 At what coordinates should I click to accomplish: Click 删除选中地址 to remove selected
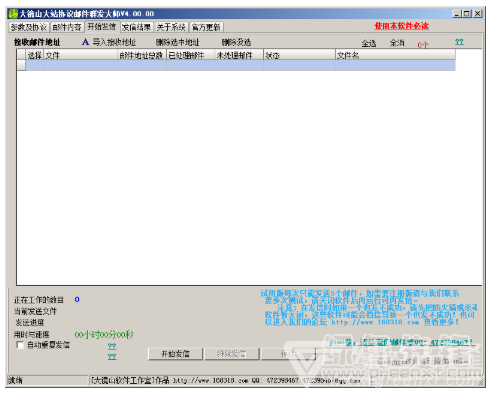[x=177, y=42]
